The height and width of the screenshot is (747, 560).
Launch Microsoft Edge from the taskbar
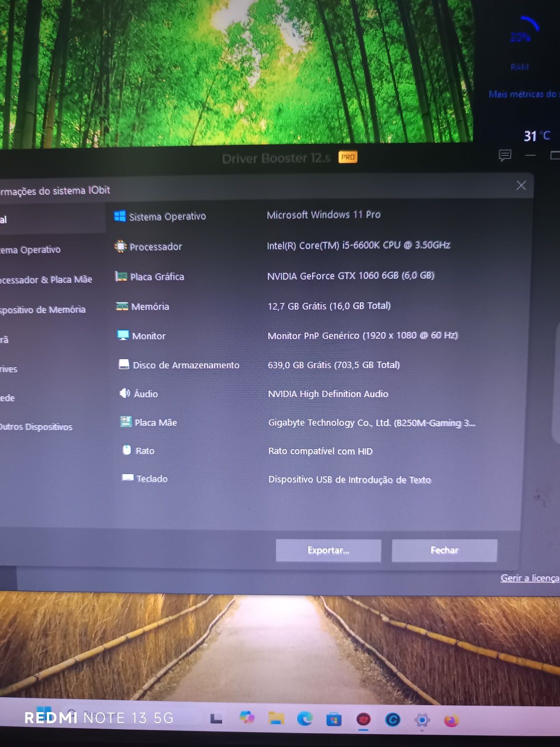point(305,718)
